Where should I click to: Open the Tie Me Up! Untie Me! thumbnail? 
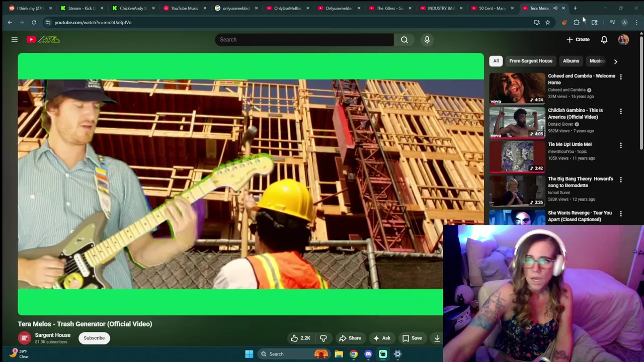517,156
